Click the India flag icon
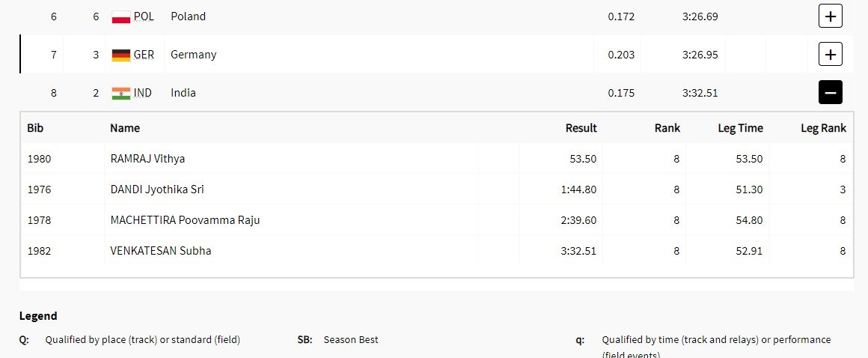The image size is (868, 358). (120, 93)
